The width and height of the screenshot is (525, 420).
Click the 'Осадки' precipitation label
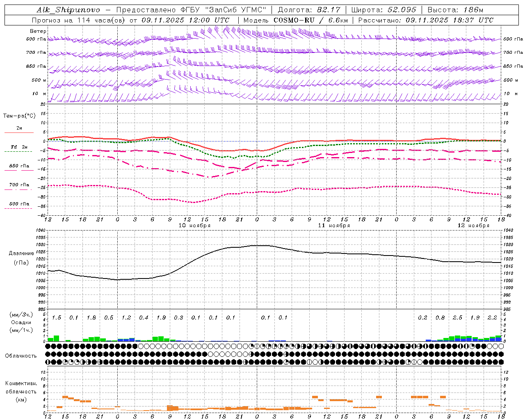tap(21, 322)
